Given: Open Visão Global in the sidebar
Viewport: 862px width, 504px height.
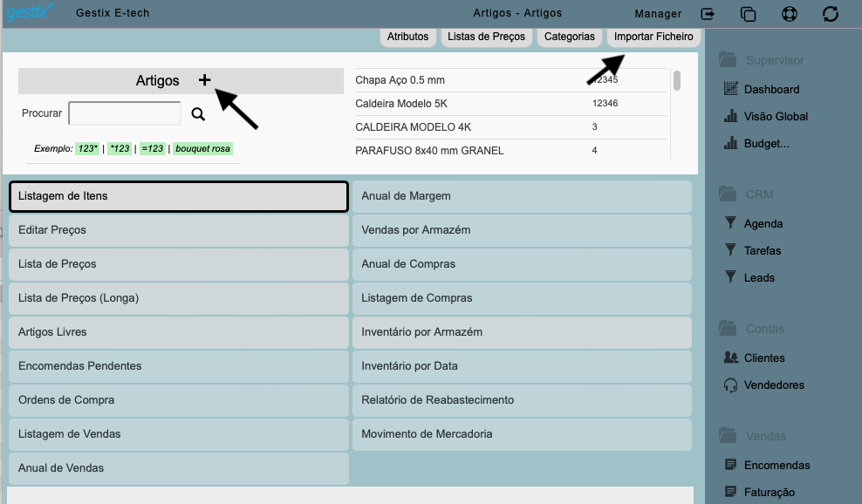Looking at the screenshot, I should coord(766,117).
